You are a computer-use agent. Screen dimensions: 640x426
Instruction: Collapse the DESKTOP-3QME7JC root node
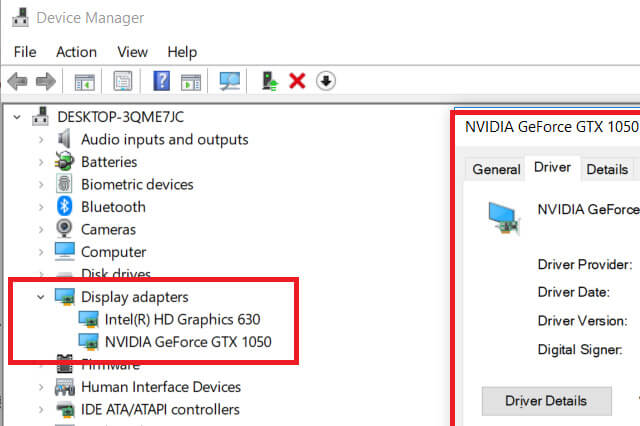[x=18, y=117]
